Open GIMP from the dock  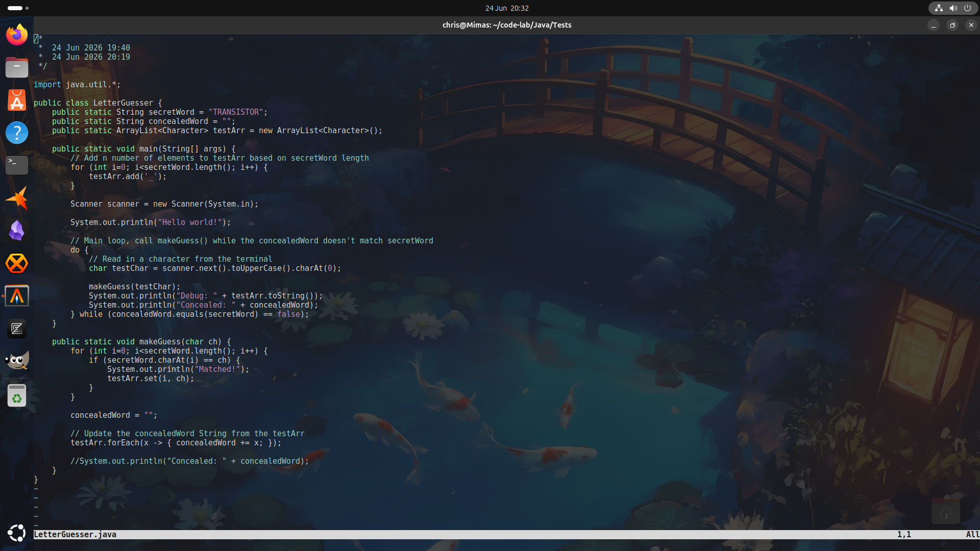[17, 361]
